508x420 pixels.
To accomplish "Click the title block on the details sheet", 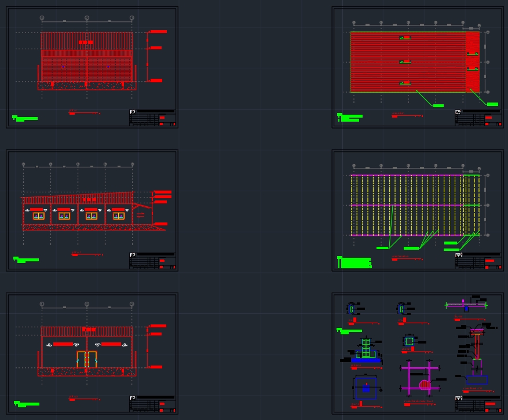I will coord(478,404).
